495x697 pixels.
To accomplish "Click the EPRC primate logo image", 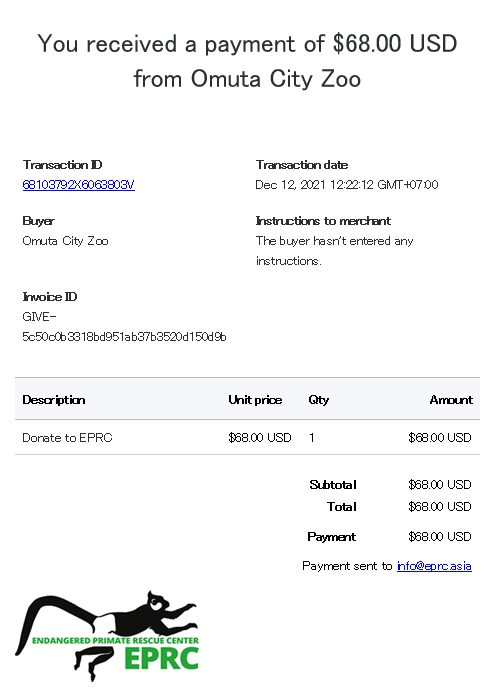I will point(107,636).
